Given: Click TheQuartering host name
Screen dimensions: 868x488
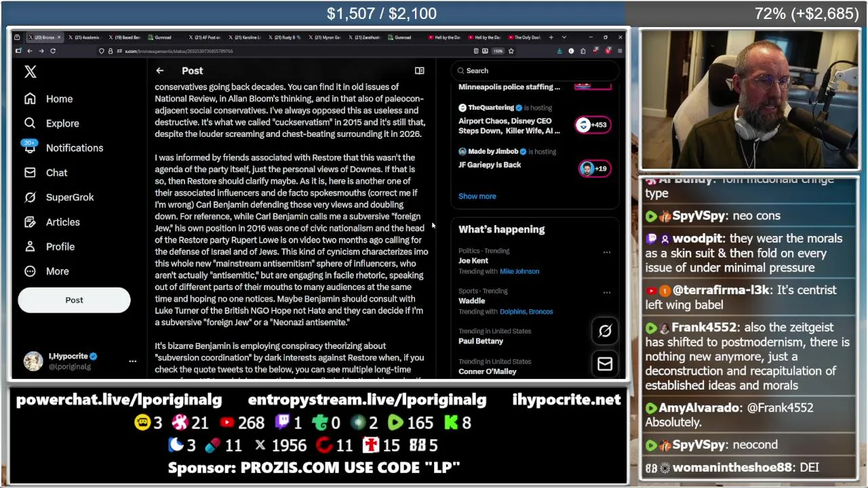Looking at the screenshot, I should point(491,108).
